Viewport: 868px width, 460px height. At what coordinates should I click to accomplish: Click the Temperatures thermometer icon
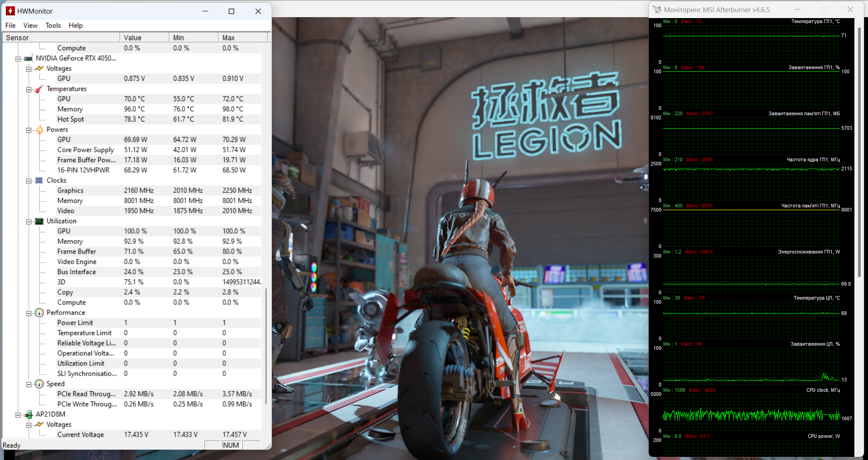tap(39, 89)
